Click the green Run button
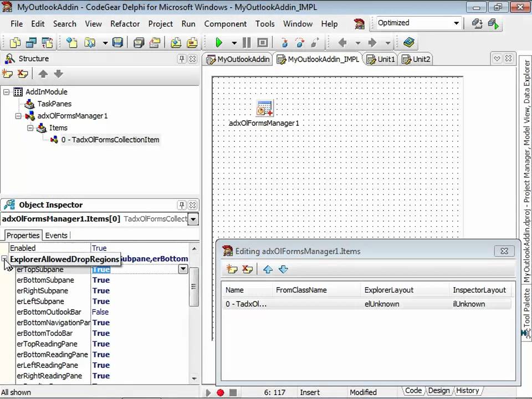The width and height of the screenshot is (532, 399). 219,43
